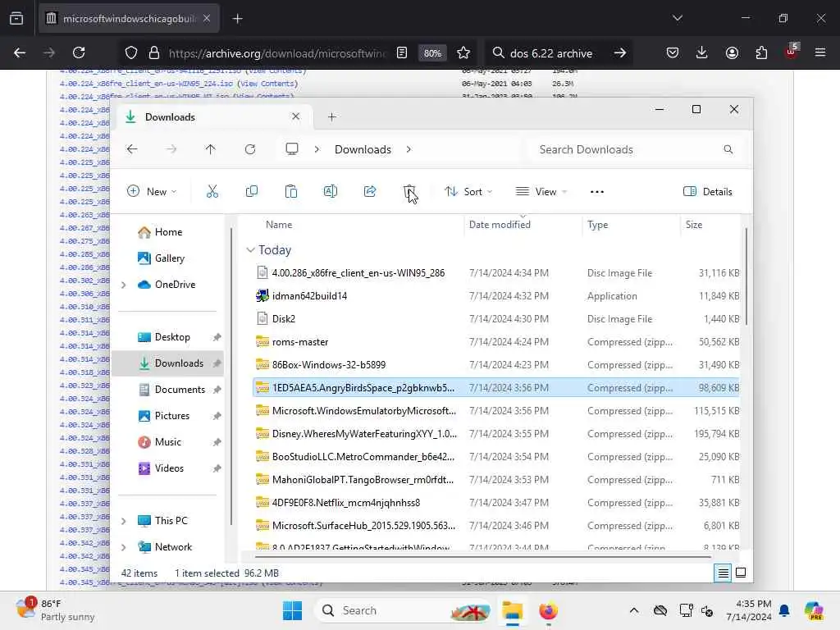This screenshot has height=630, width=840.
Task: Refresh the Downloads folder view
Action: coord(249,149)
